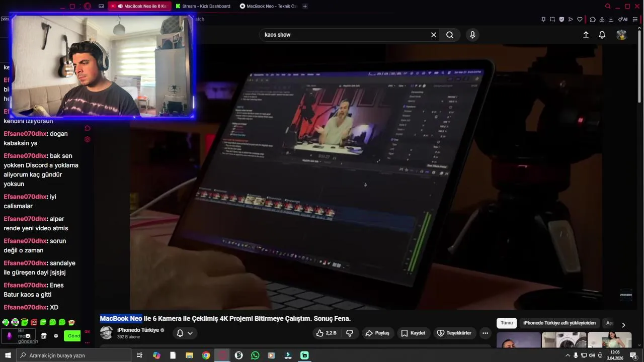This screenshot has width=644, height=362.
Task: Open iPhonedo Türkiye channel avatar
Action: [106, 332]
